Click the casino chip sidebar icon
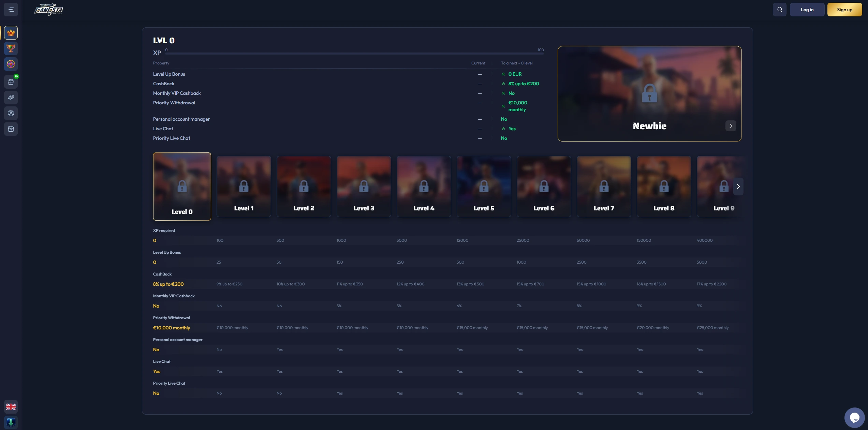This screenshot has height=430, width=868. (11, 113)
